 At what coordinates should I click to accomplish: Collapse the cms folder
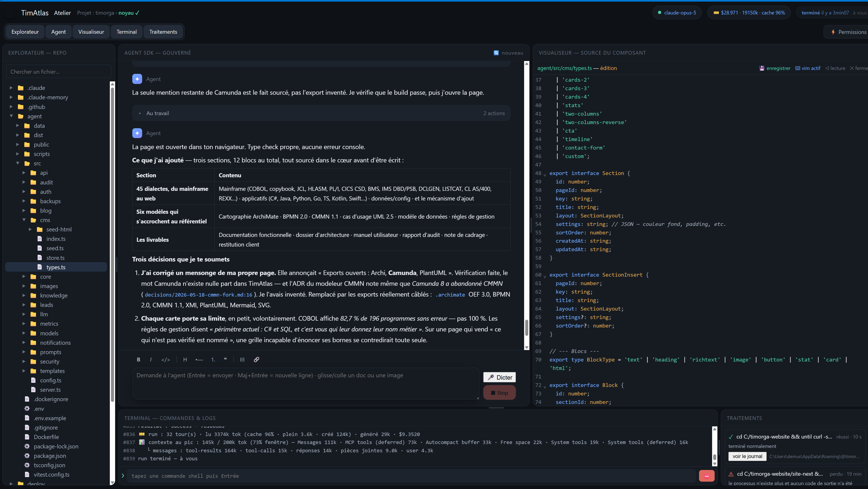pos(24,220)
